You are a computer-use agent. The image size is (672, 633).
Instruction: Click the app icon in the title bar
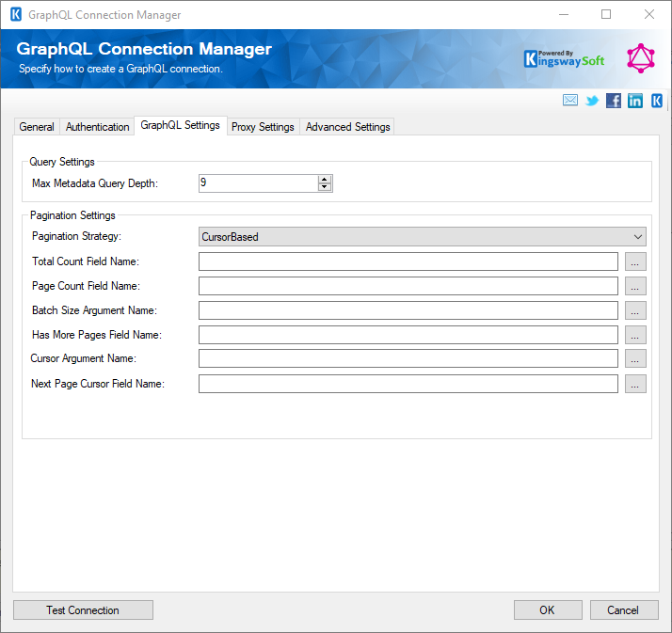pos(16,14)
